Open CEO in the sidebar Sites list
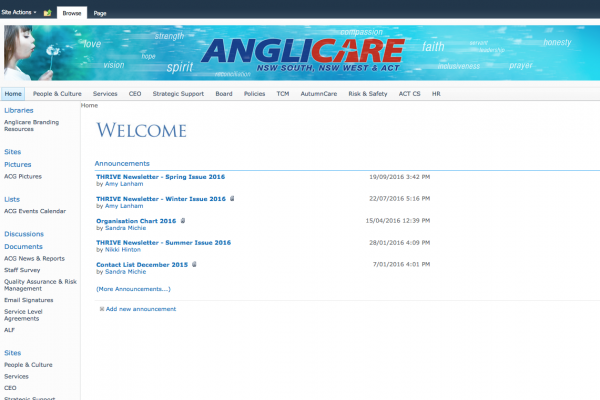Viewport: 600px width, 400px height. tap(10, 388)
